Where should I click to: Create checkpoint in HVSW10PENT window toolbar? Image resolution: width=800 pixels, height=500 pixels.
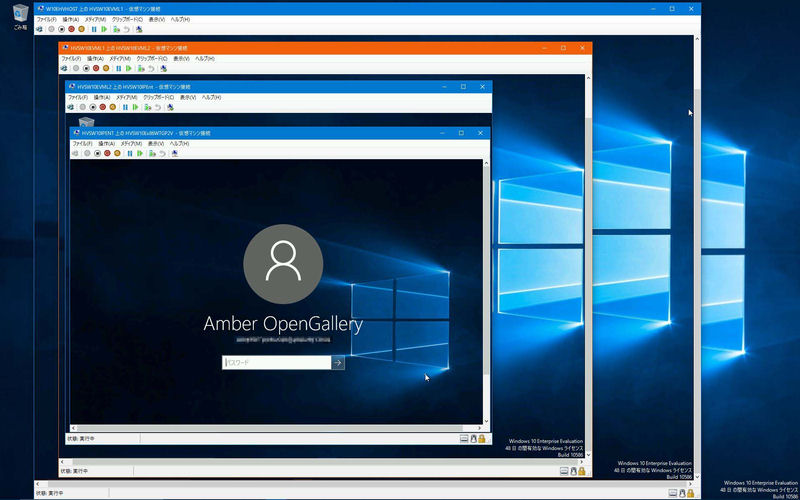153,153
